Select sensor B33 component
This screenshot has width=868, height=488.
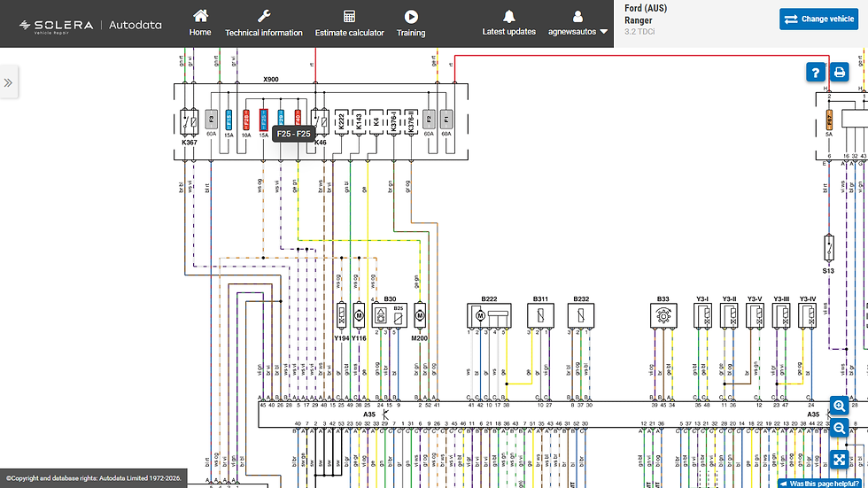tap(663, 316)
